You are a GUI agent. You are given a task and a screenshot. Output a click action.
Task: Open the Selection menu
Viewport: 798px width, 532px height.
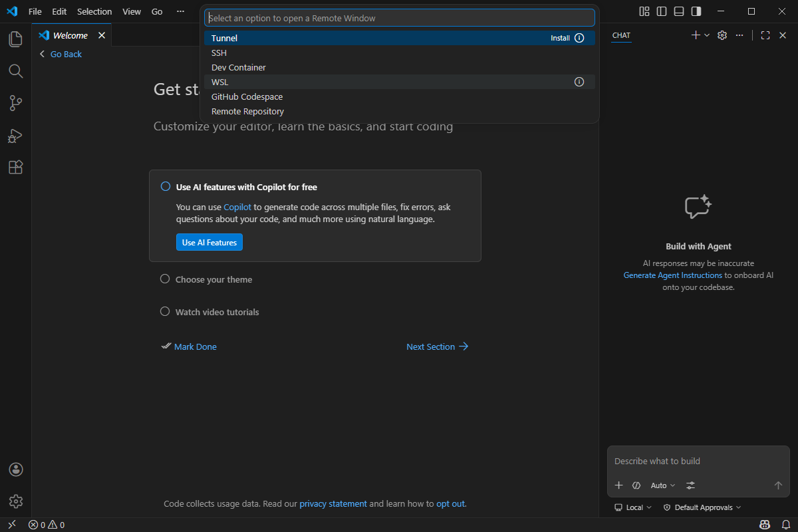click(94, 11)
